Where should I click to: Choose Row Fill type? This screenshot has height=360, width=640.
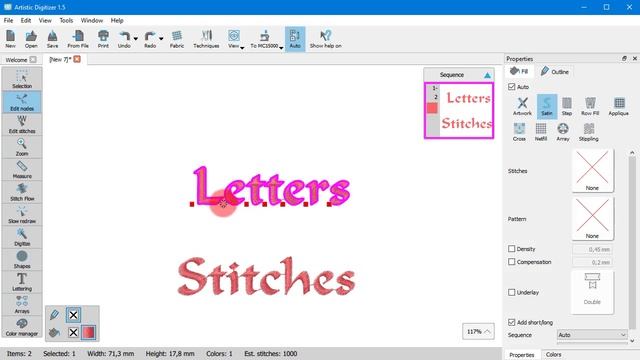click(590, 106)
